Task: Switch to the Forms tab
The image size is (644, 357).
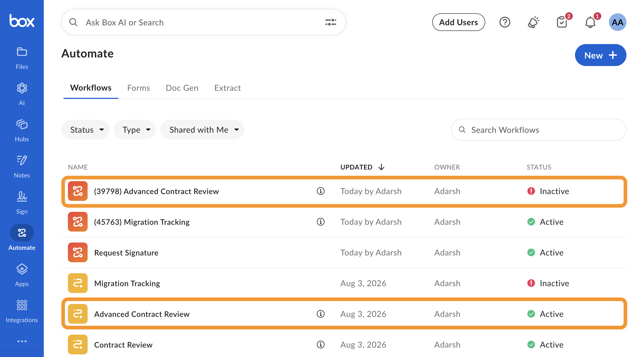Action: click(x=138, y=88)
